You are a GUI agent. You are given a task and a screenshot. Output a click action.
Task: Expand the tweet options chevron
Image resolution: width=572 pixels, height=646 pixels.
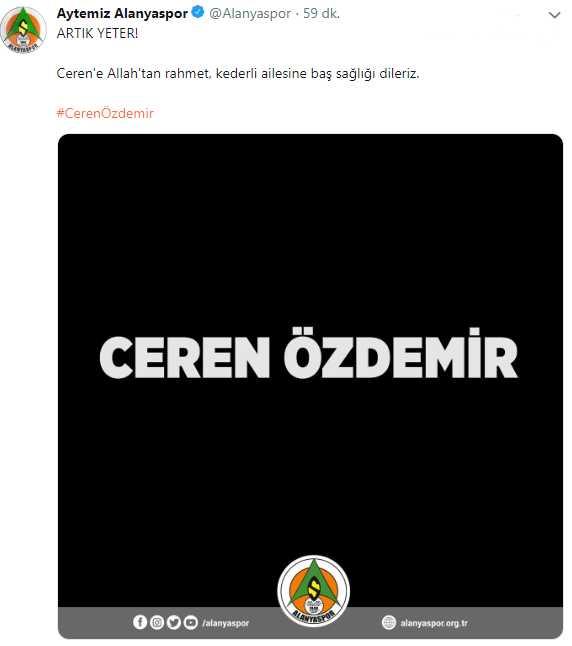click(554, 15)
